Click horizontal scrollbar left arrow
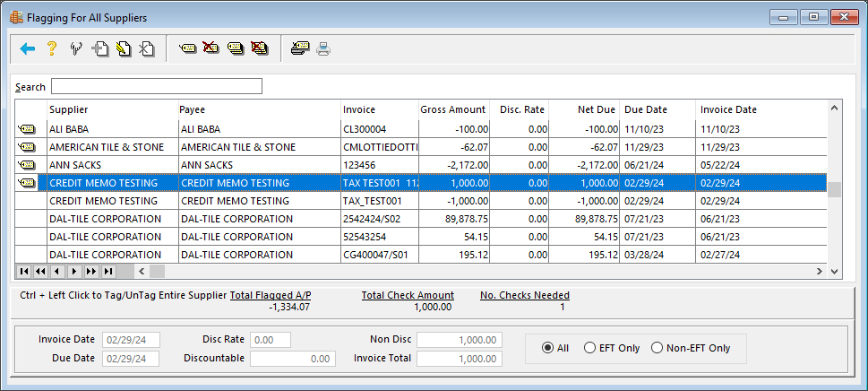 click(x=141, y=272)
